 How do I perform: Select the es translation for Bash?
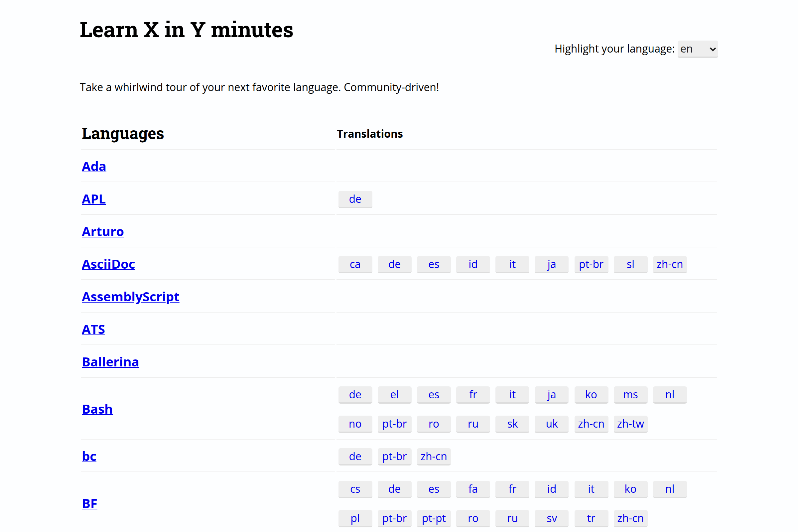tap(434, 395)
